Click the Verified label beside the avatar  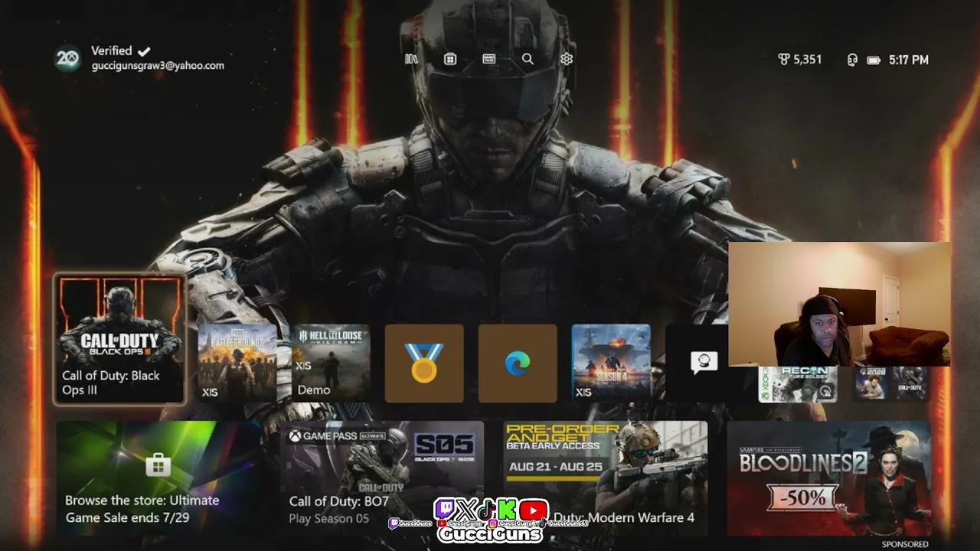point(112,51)
